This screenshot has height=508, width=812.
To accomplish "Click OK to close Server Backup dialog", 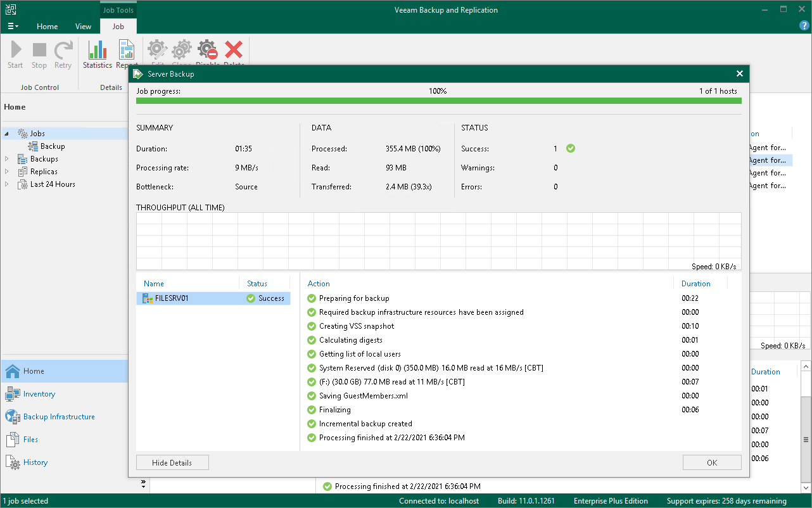I will (712, 462).
